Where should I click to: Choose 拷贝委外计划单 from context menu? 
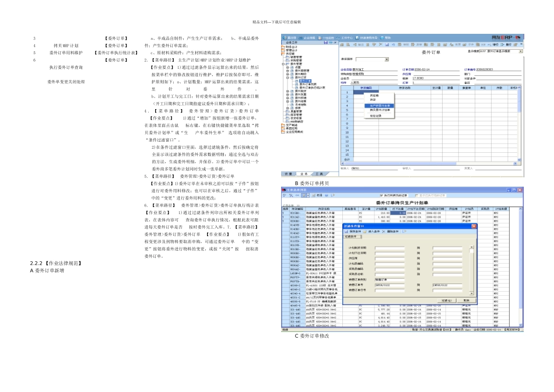[380, 110]
